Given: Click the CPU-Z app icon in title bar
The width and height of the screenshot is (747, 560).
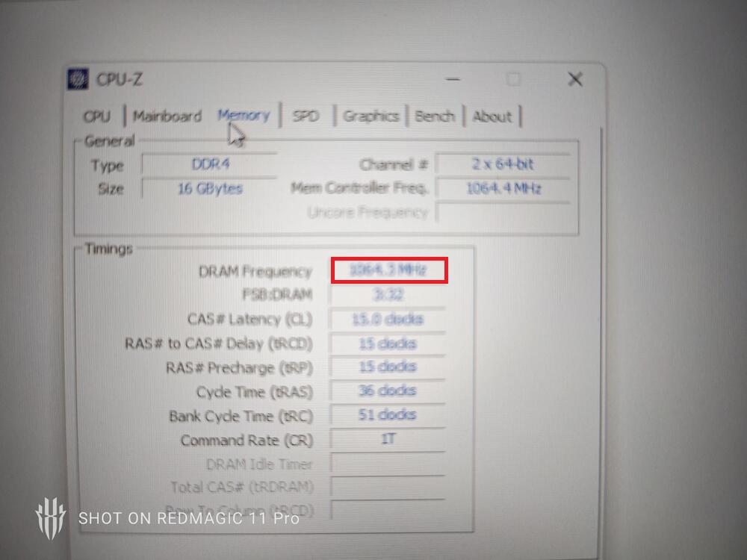Looking at the screenshot, I should 78,79.
